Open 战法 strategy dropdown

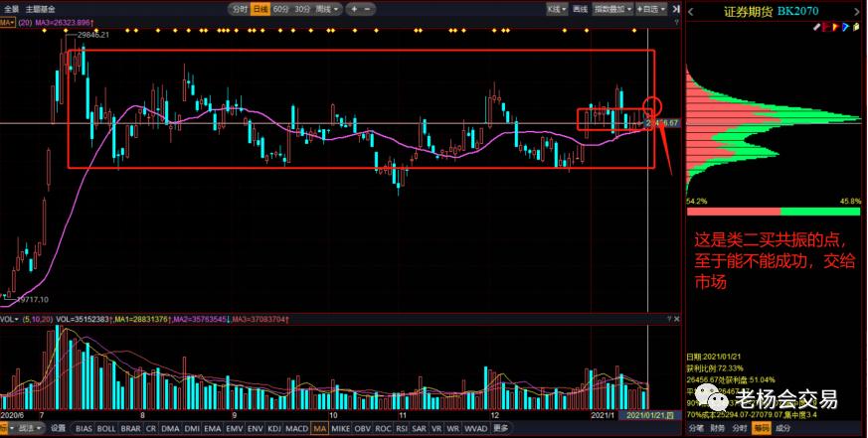[29, 429]
